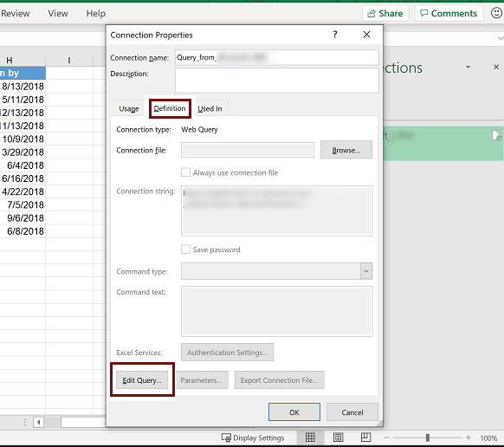Click the dialog resize grip corner
This screenshot has width=504, height=447.
[379, 424]
